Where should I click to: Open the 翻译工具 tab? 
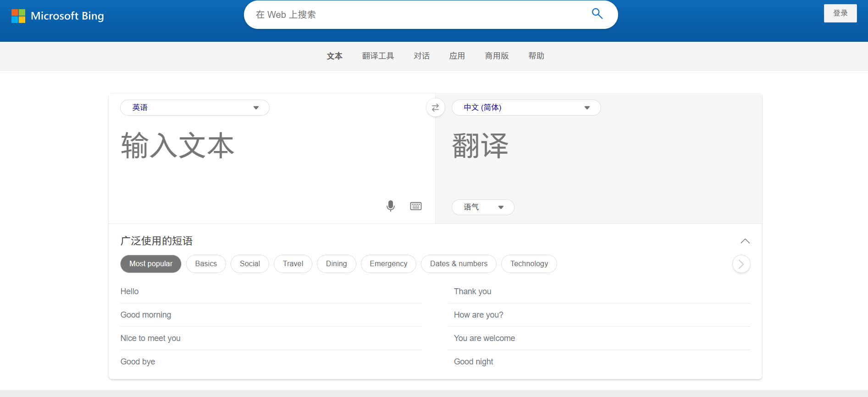click(378, 56)
